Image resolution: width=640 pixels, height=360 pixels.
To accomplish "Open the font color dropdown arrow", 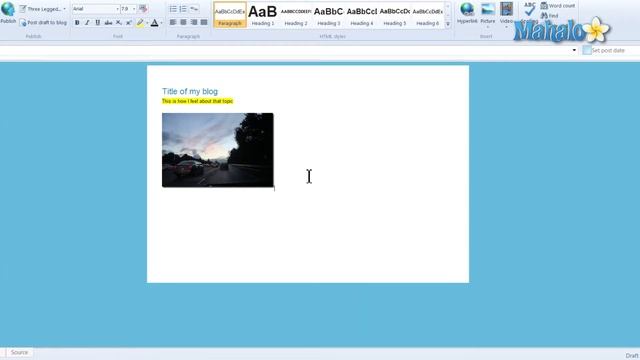I will tap(162, 23).
